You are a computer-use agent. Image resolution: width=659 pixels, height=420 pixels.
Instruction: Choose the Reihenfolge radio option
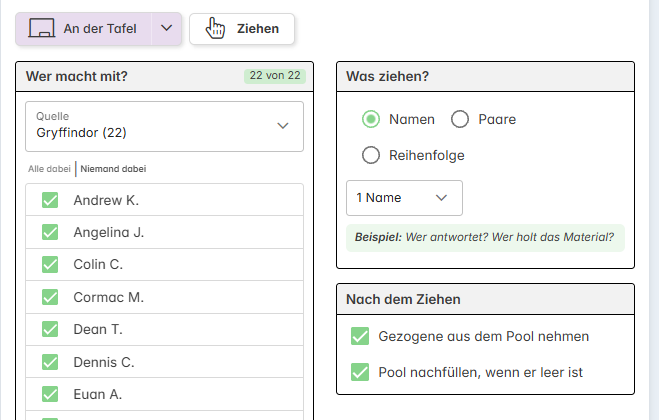(371, 155)
